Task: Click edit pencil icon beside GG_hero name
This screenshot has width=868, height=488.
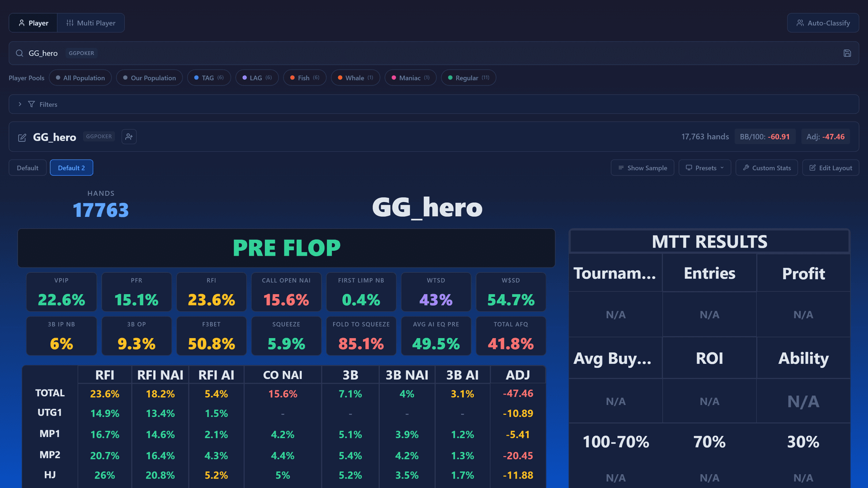Action: pos(22,137)
